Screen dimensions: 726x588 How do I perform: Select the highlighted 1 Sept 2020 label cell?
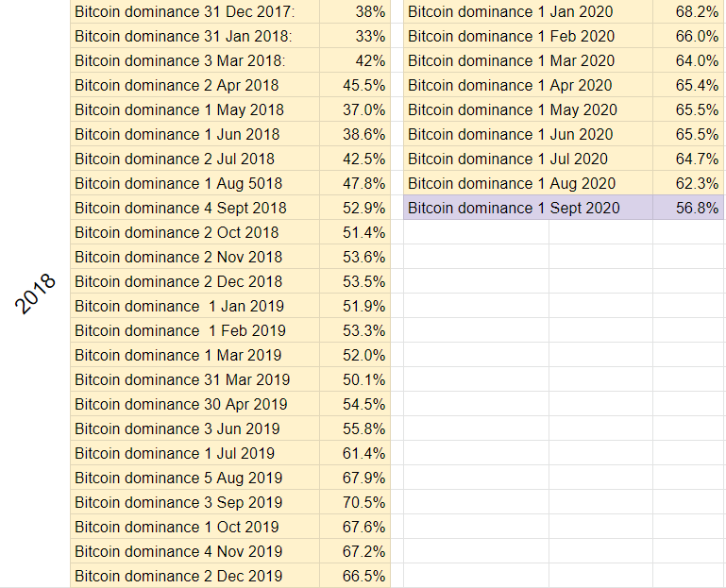pyautogui.click(x=528, y=208)
